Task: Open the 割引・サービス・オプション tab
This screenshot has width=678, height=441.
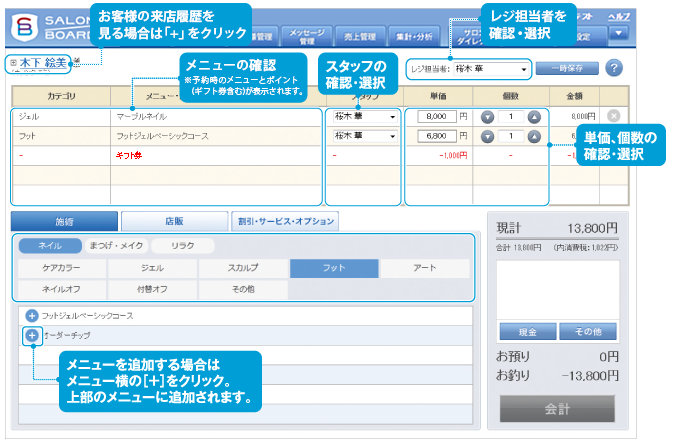Action: click(285, 221)
